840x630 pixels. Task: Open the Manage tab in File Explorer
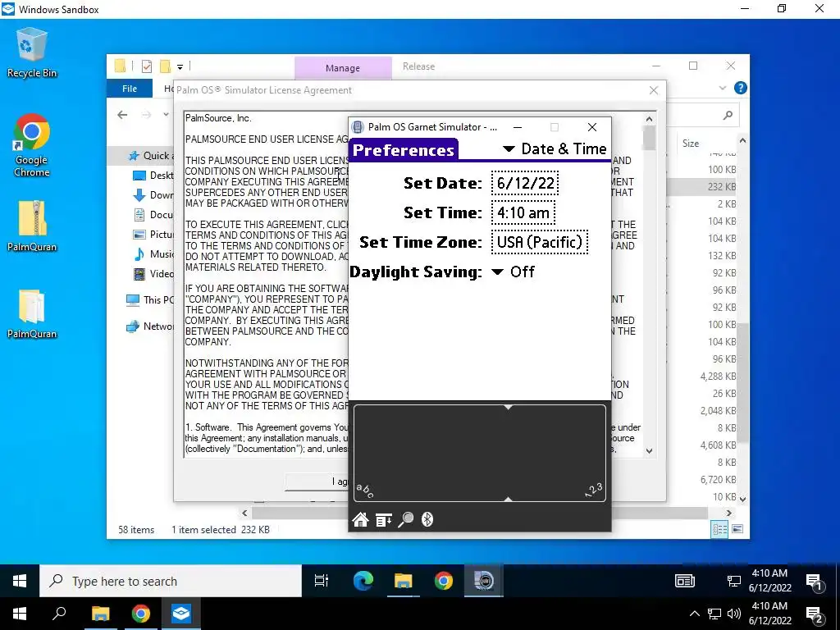(343, 68)
